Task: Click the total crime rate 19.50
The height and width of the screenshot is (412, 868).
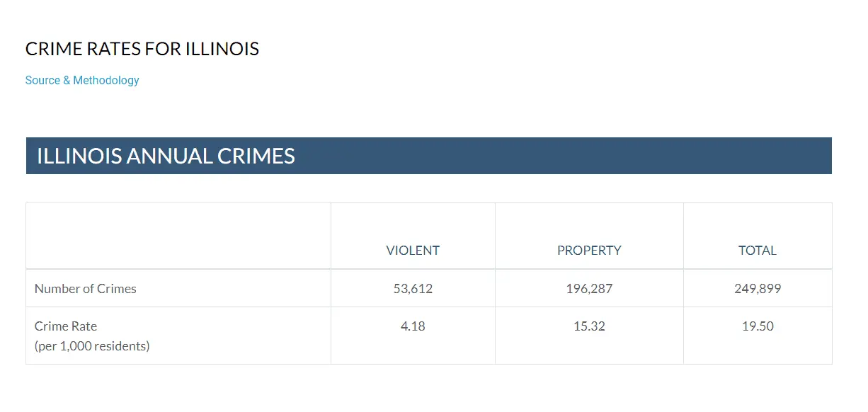Action: pyautogui.click(x=758, y=326)
